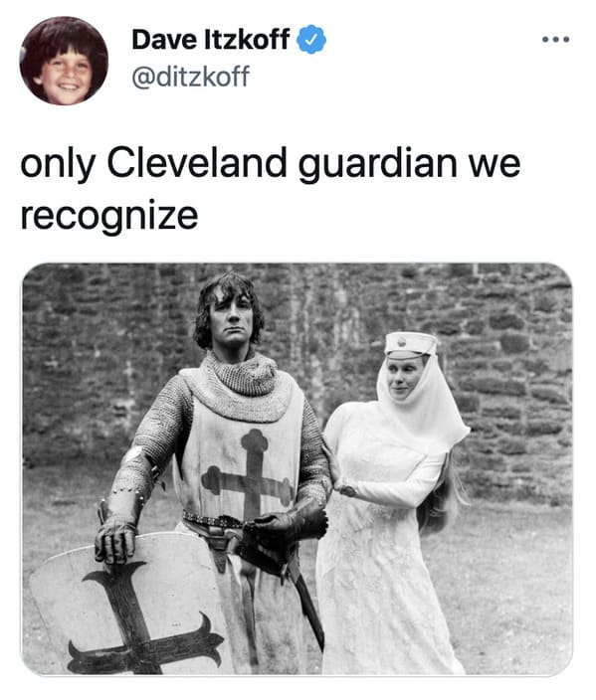The image size is (596, 700).
Task: Click the cross on the knight's tunic
Action: coord(250,475)
